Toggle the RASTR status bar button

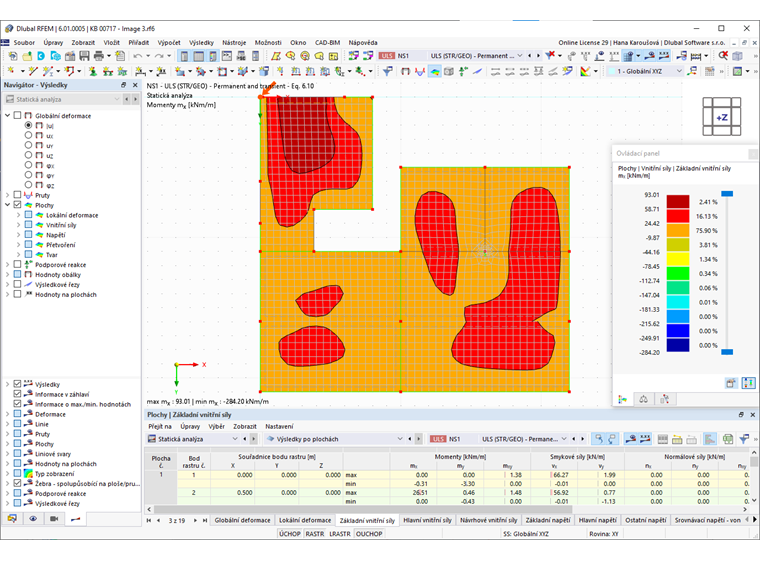[x=315, y=533]
